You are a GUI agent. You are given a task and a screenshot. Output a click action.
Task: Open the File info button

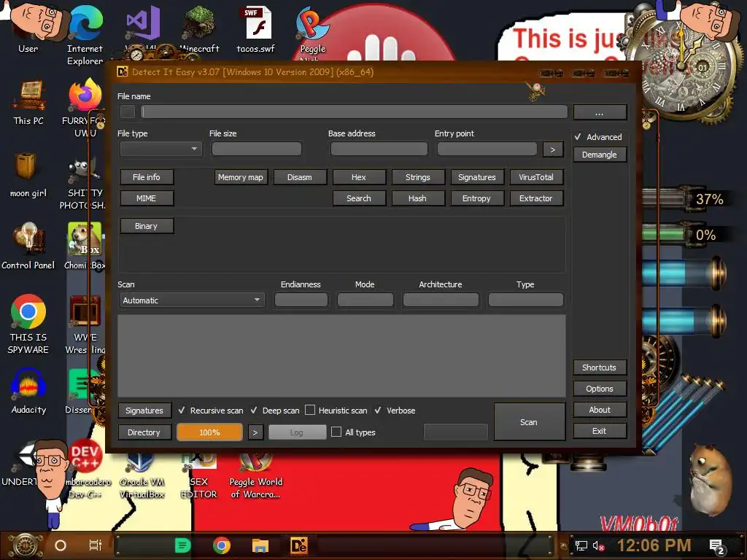pyautogui.click(x=147, y=177)
